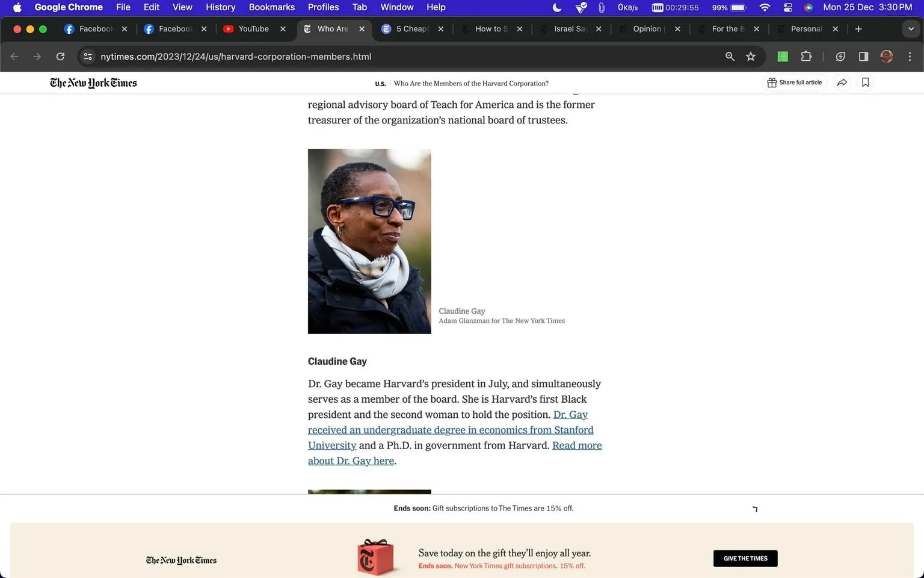Click the Adam Glanzman photo credit text
The width and height of the screenshot is (924, 578).
(502, 321)
